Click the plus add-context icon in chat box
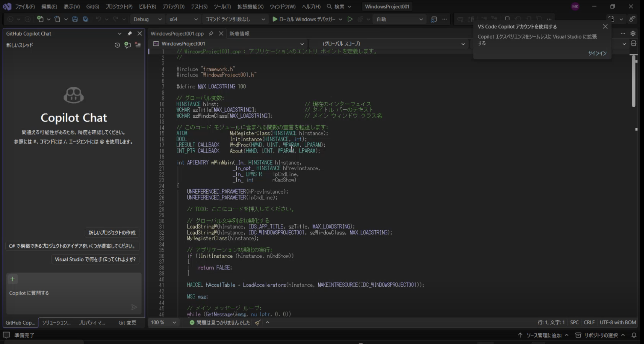This screenshot has height=344, width=644. coord(13,279)
